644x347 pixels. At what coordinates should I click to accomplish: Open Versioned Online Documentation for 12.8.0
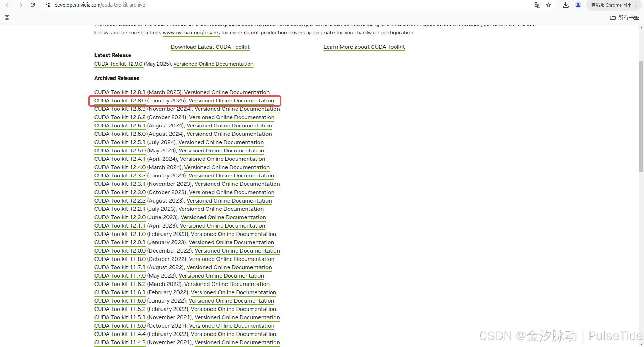(231, 101)
